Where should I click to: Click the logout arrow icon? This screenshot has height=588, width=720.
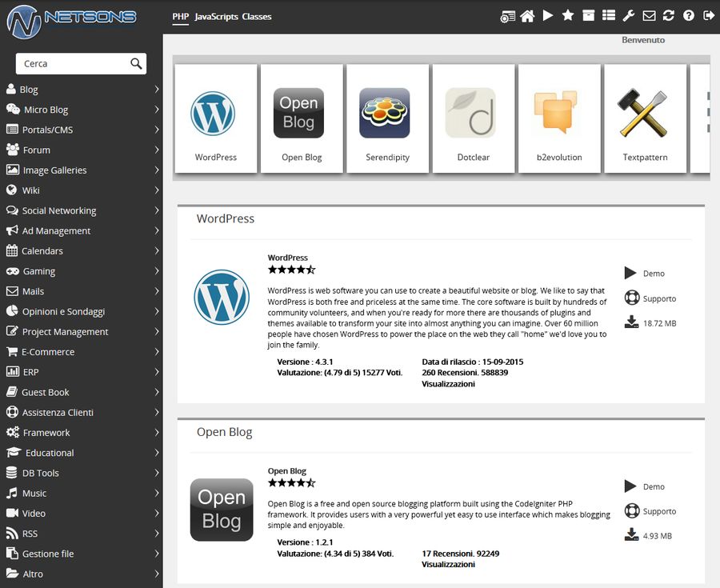pyautogui.click(x=709, y=16)
